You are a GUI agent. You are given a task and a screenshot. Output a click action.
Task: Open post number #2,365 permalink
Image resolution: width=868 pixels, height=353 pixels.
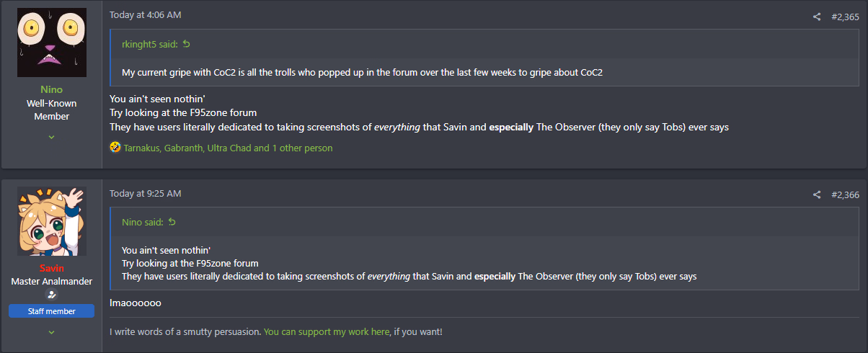(x=845, y=17)
